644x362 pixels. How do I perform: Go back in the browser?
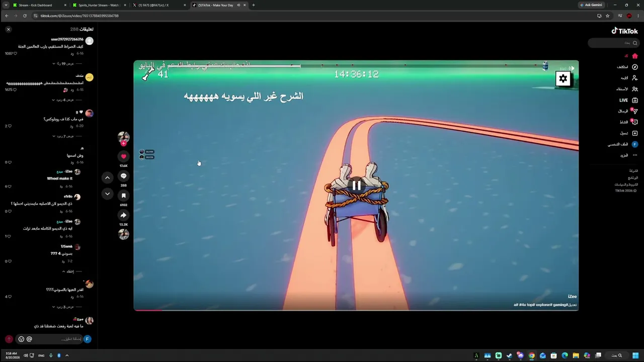click(x=7, y=16)
